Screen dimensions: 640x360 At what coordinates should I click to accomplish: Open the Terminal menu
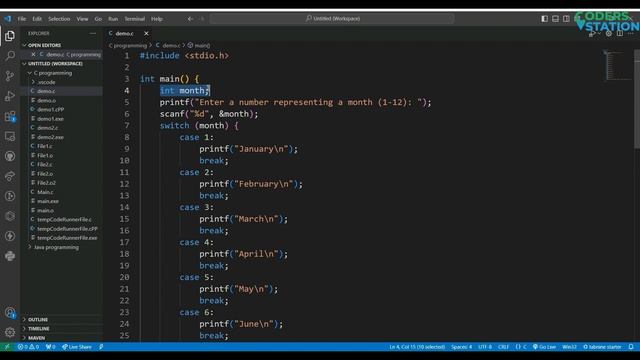click(x=135, y=19)
